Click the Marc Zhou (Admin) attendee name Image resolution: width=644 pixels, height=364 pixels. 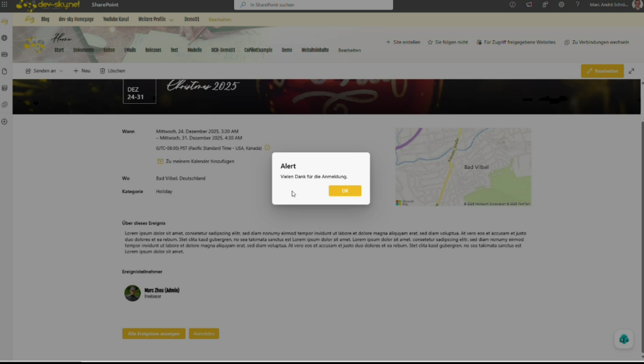tap(162, 290)
